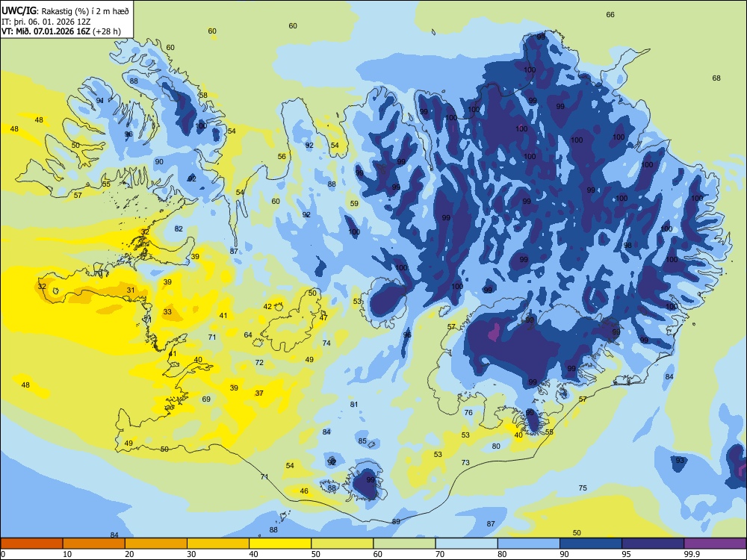Click the map value '59'
747x560 pixels.
pyautogui.click(x=354, y=204)
